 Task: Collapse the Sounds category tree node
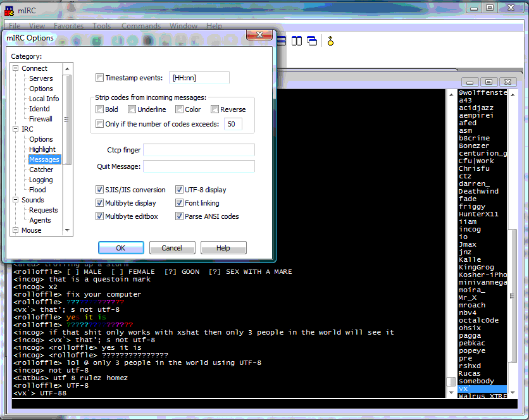click(16, 200)
